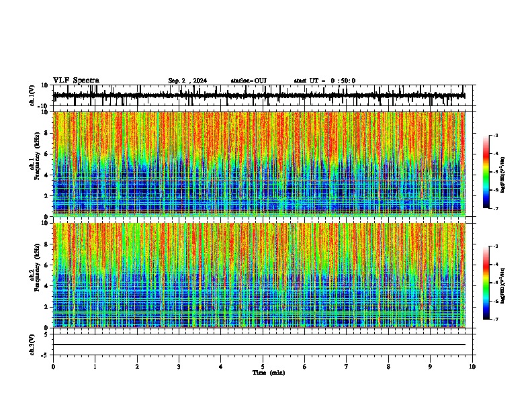The image size is (532, 411).
Task: Click time axis tick label "5"
Action: point(263,367)
